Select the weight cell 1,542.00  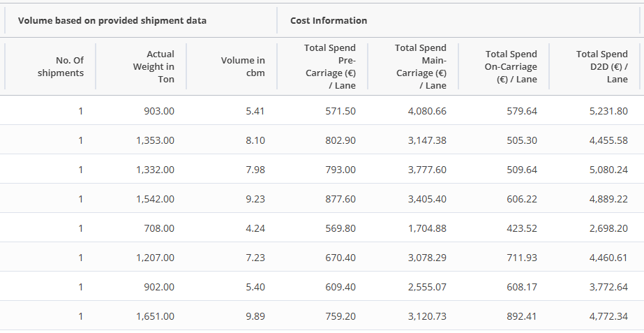click(x=156, y=199)
